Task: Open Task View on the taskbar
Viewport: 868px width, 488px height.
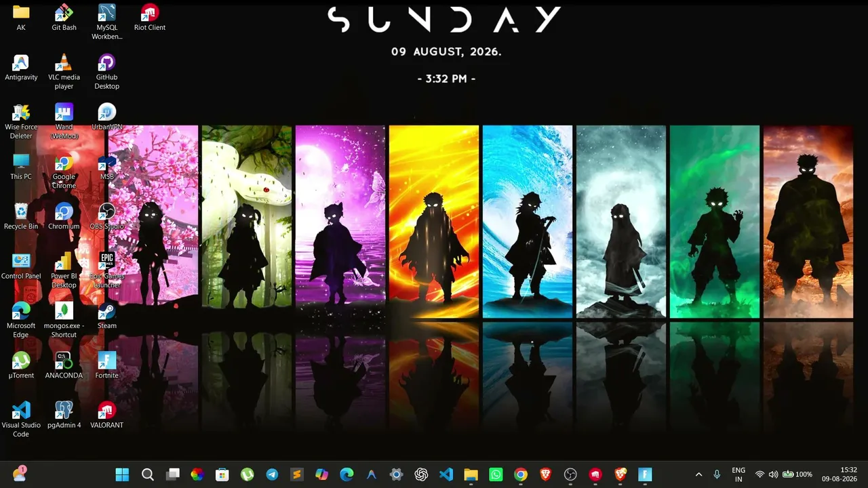Action: tap(173, 474)
